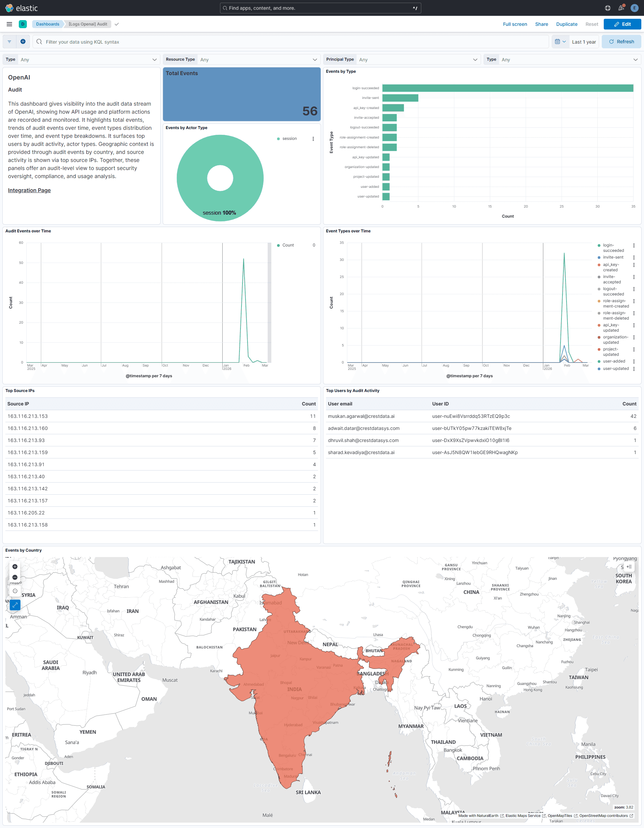Open the Help menu icon

[x=607, y=8]
